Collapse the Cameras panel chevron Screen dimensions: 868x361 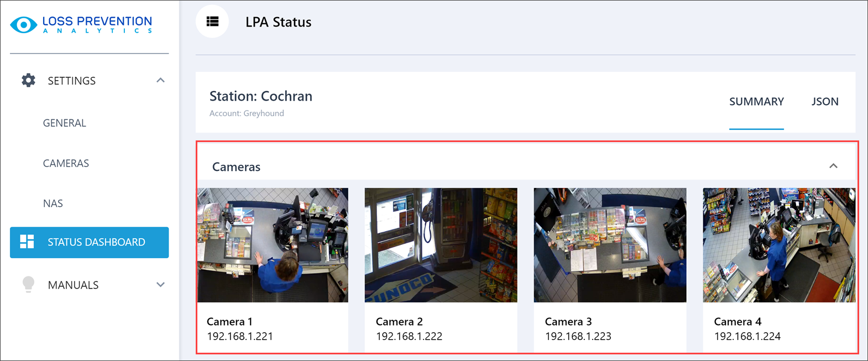click(x=833, y=166)
